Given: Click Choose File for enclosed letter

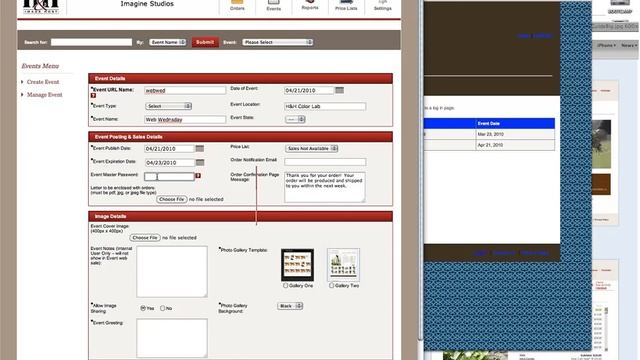Looking at the screenshot, I should [x=171, y=199].
